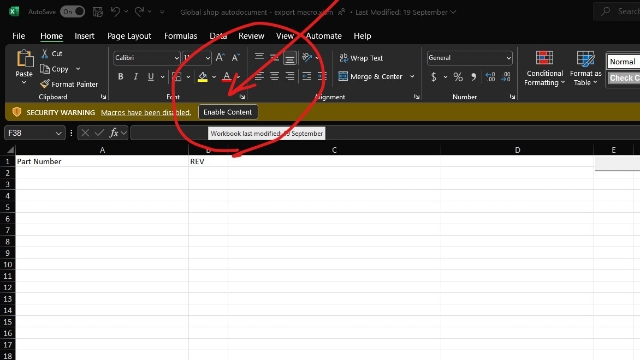The image size is (640, 360).
Task: Click the formula bar Cancel X icon
Action: tap(85, 133)
